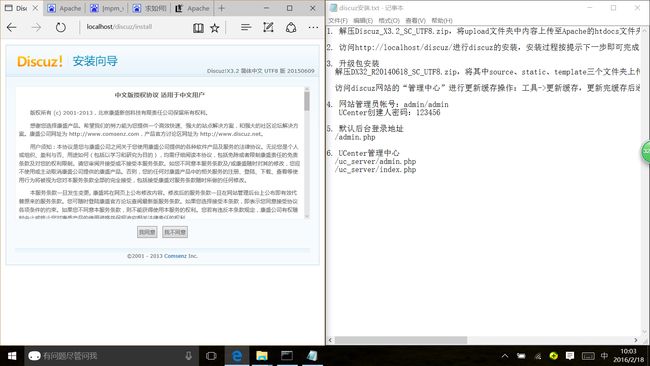Click the /uc_server/admin.php line
Screen dimensions: 650x366
[375, 162]
